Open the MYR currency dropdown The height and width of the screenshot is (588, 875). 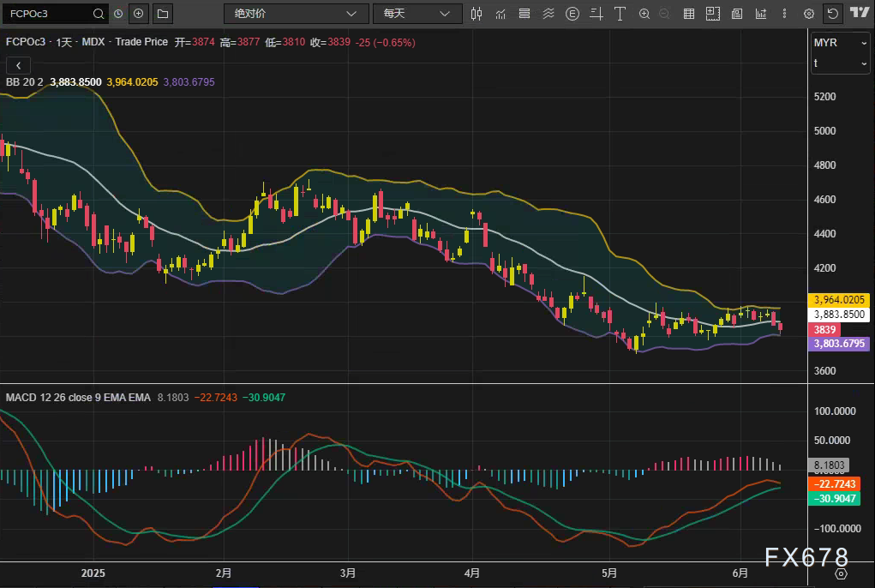click(x=841, y=42)
